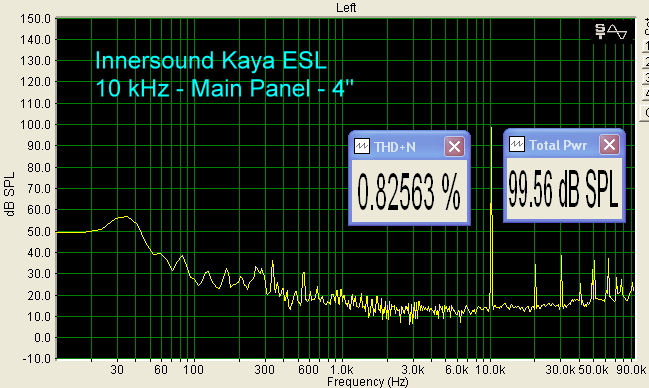Click the 'ST' status icon on plot
The image size is (649, 388).
click(600, 31)
